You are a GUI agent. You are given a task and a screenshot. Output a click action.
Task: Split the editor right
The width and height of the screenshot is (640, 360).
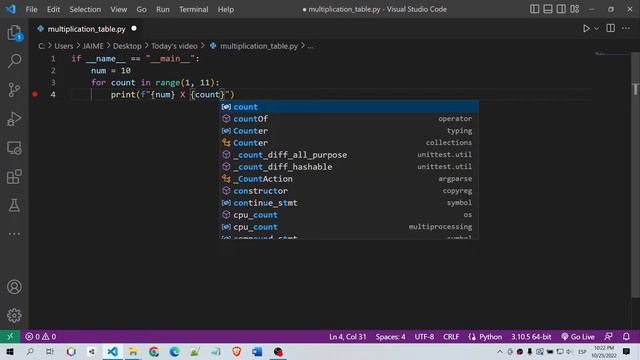coord(611,28)
